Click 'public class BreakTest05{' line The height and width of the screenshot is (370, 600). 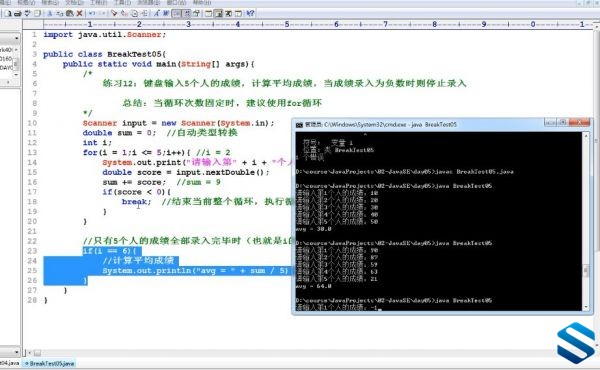(x=104, y=54)
